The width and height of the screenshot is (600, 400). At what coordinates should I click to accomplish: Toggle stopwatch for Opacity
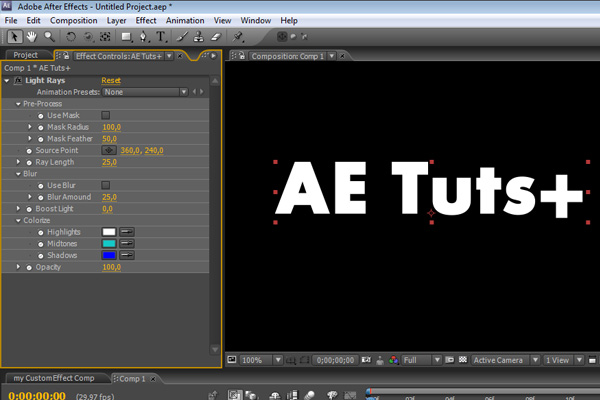click(29, 268)
